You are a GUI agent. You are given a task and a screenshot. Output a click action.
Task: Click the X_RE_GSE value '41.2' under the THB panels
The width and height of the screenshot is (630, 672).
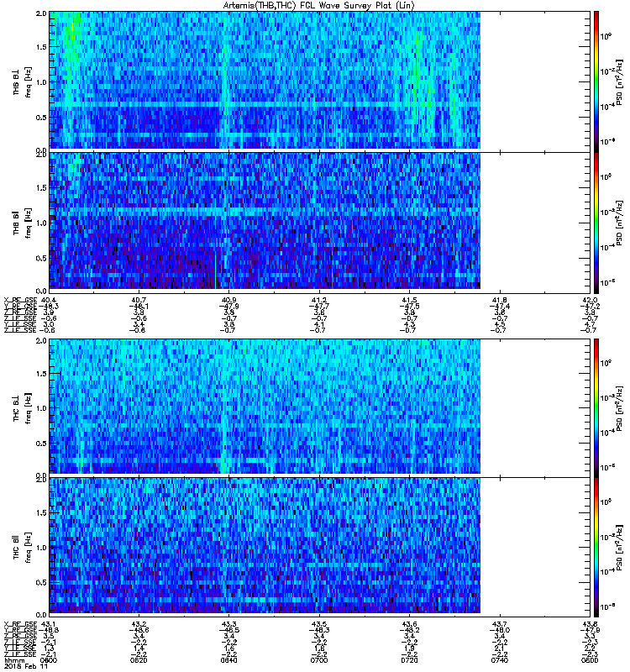pyautogui.click(x=319, y=301)
